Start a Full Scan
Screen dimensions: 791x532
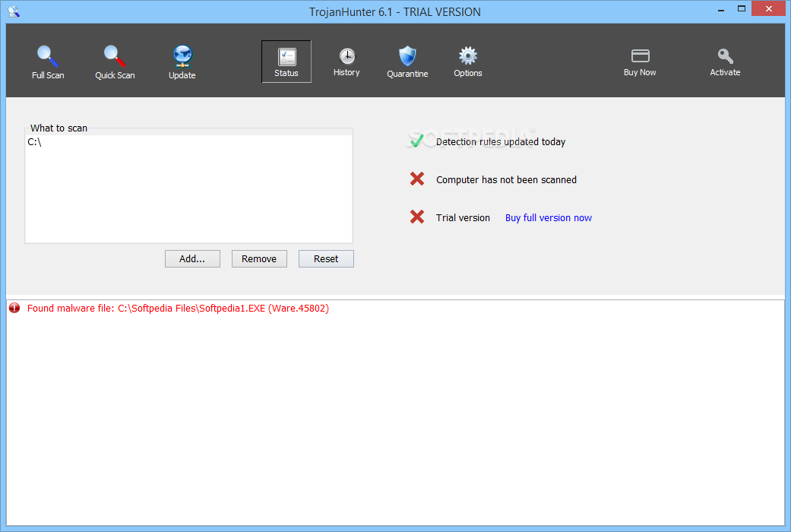point(48,62)
